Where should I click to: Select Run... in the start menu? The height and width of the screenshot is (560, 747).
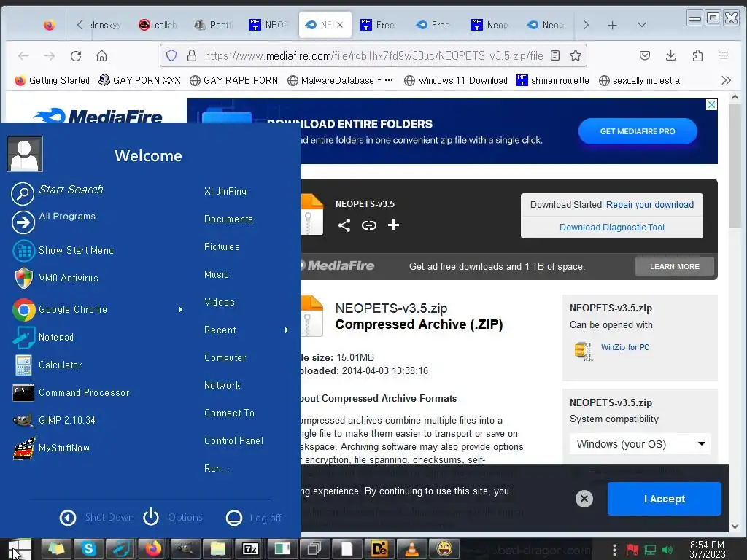click(x=216, y=469)
